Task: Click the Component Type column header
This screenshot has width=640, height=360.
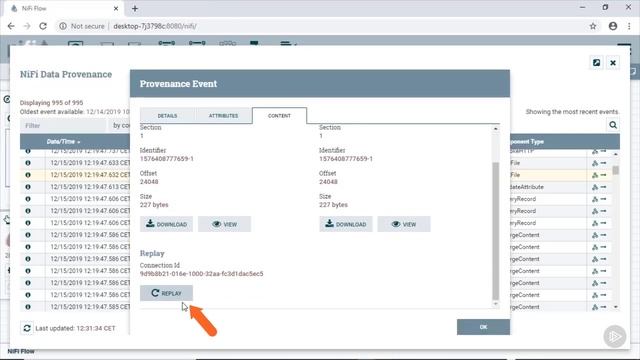Action: point(527,142)
